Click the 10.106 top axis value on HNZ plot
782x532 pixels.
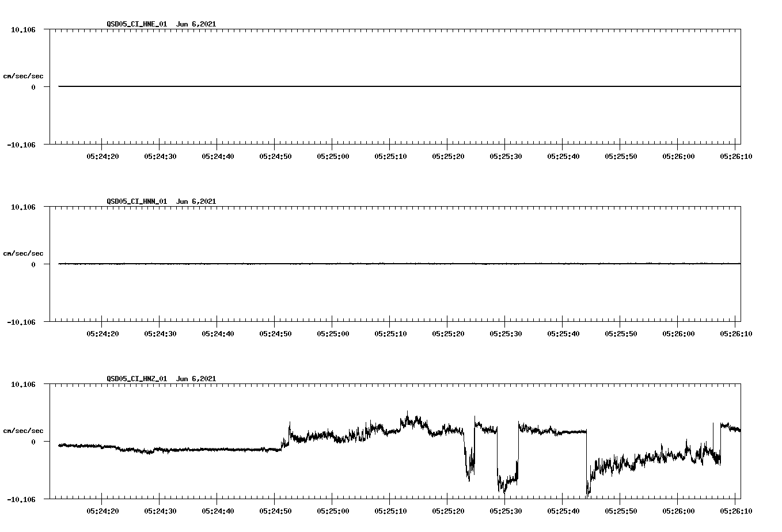tap(23, 384)
